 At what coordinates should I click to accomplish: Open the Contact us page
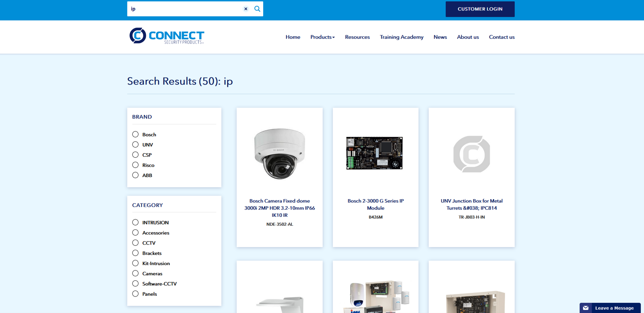(502, 37)
